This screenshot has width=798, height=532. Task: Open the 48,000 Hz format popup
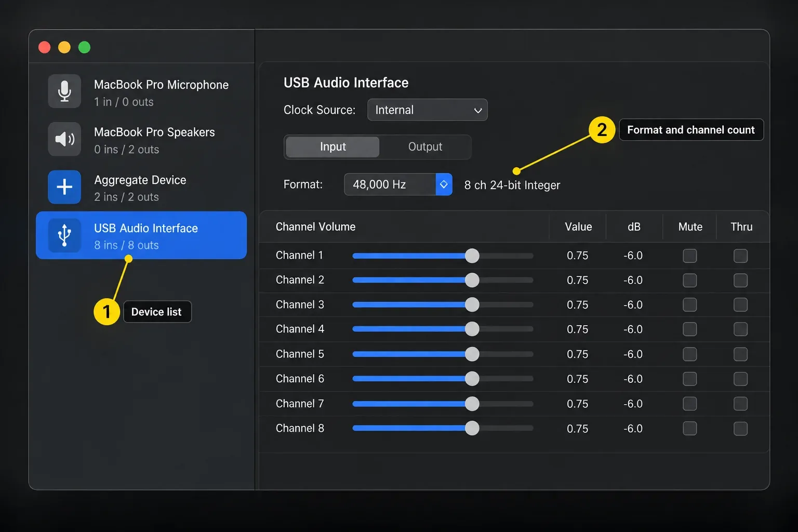click(398, 184)
